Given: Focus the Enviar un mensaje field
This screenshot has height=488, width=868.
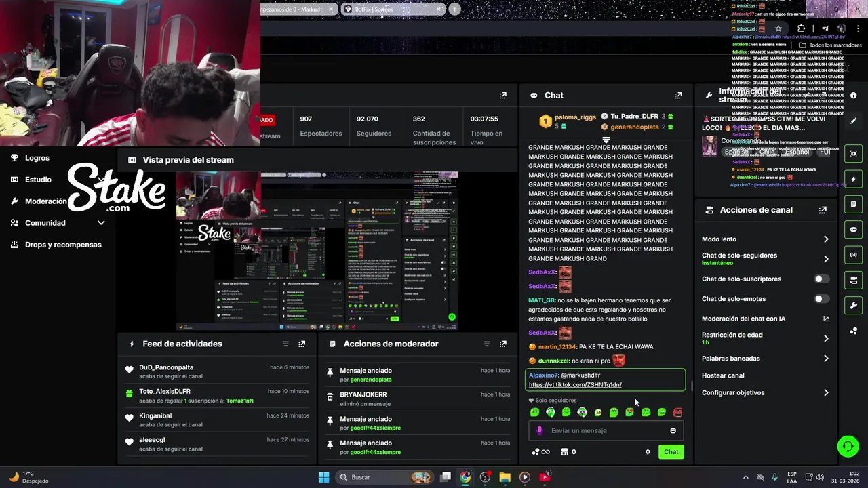Looking at the screenshot, I should [x=606, y=431].
